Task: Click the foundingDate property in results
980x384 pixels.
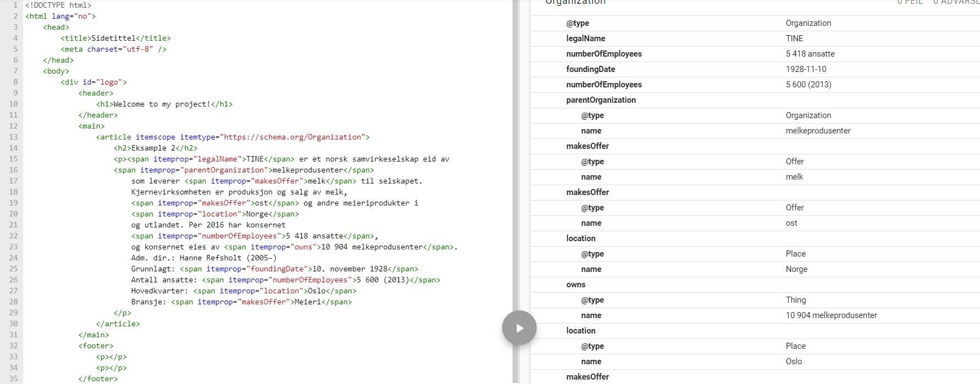Action: click(x=591, y=69)
